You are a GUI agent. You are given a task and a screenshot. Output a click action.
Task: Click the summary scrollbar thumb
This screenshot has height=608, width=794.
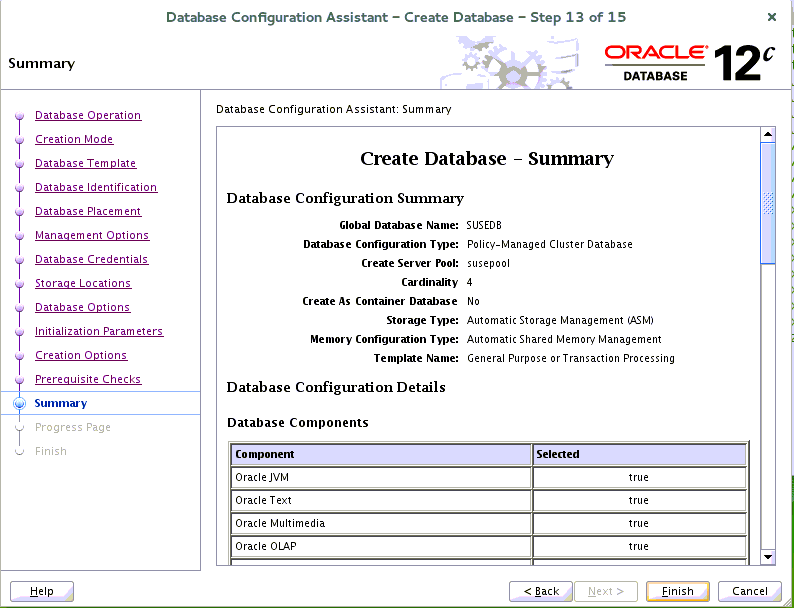[768, 204]
